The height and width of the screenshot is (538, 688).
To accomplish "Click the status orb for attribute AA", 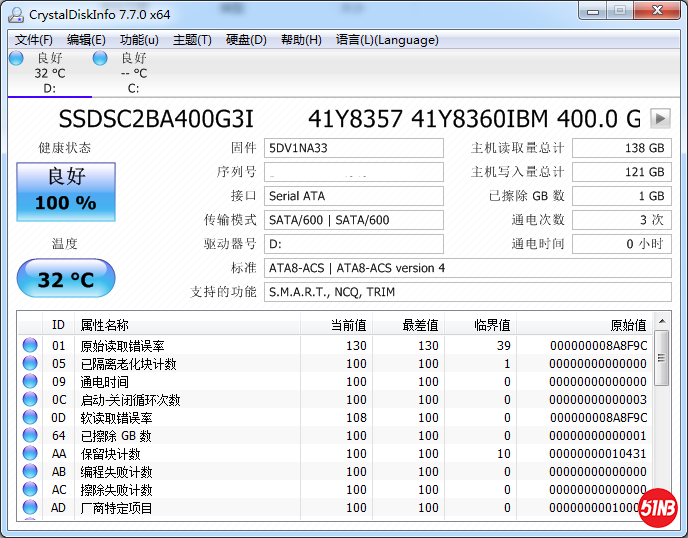I will pyautogui.click(x=30, y=454).
